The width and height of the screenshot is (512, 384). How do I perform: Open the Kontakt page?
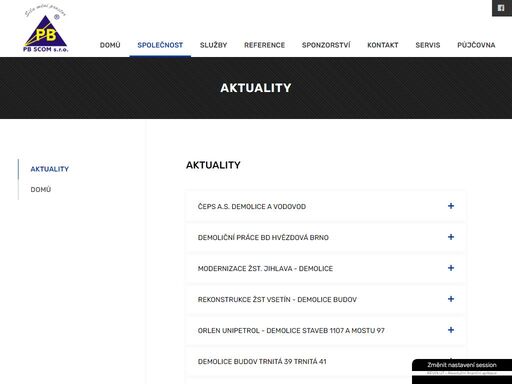pyautogui.click(x=383, y=45)
